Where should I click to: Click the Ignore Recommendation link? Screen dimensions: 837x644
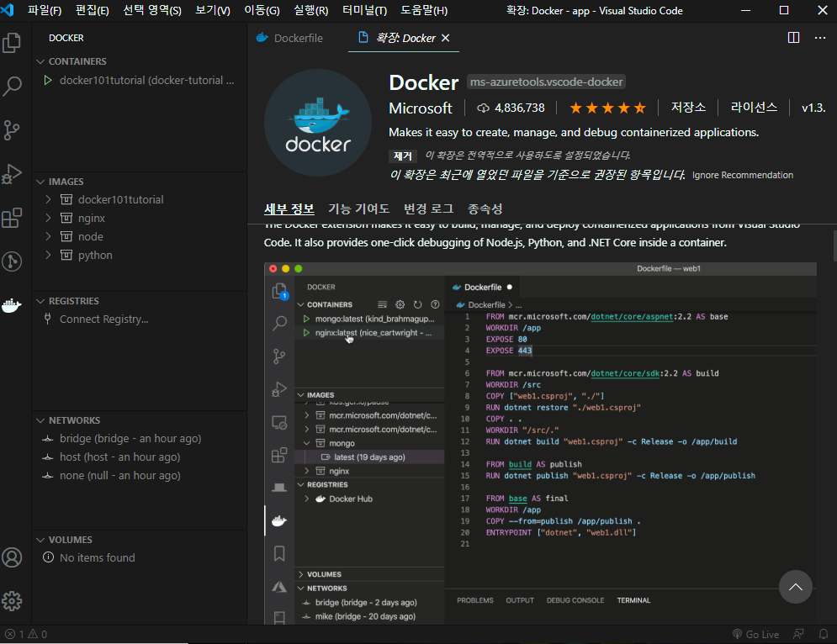[x=743, y=175]
